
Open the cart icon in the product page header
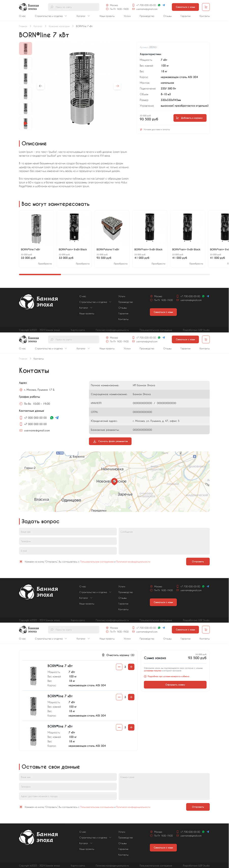(x=206, y=7)
